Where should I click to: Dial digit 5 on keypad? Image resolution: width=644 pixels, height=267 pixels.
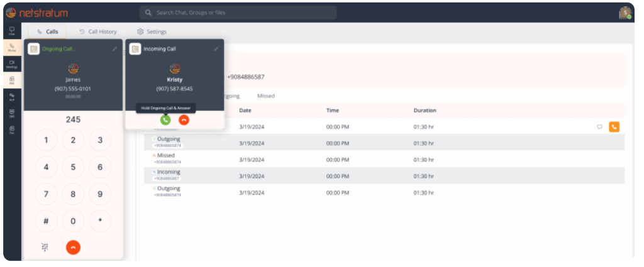coord(73,167)
